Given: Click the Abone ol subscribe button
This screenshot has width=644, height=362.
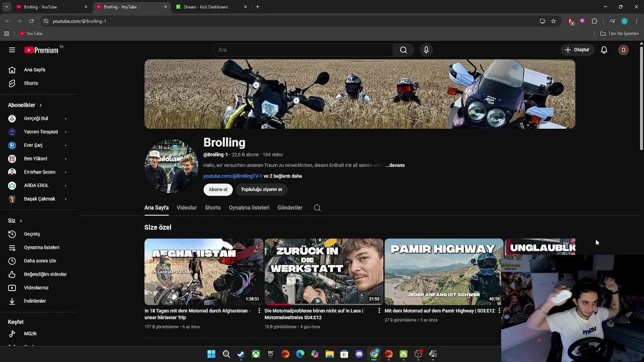Looking at the screenshot, I should [218, 190].
